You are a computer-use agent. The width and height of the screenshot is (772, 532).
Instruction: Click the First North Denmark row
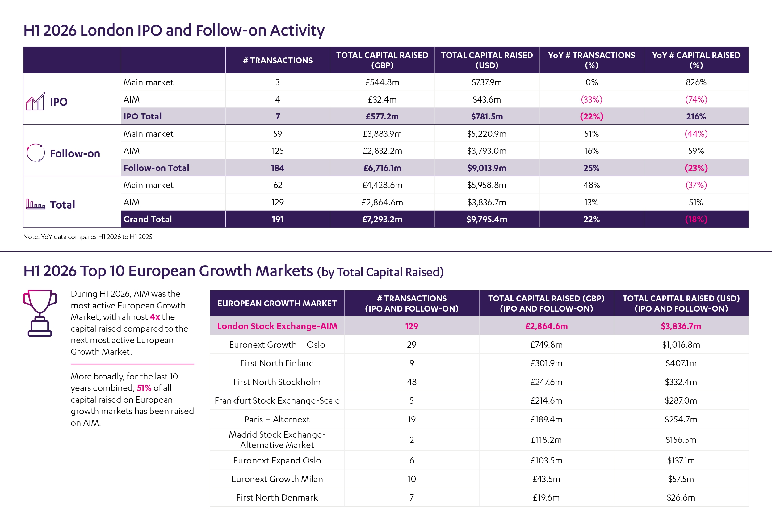tap(479, 497)
